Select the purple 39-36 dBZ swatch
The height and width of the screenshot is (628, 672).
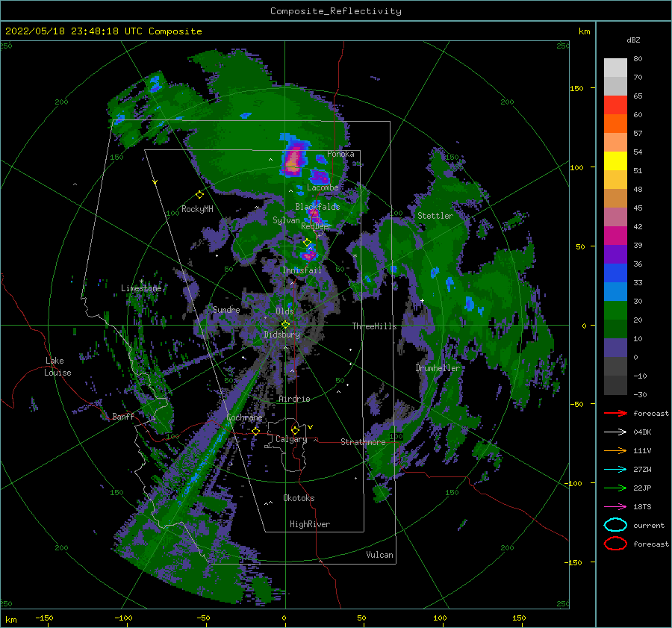point(615,254)
